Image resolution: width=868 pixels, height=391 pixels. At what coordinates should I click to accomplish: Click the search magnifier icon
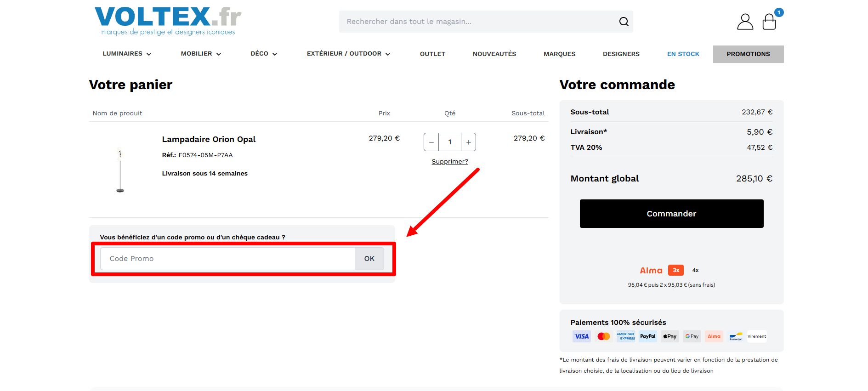pos(624,22)
